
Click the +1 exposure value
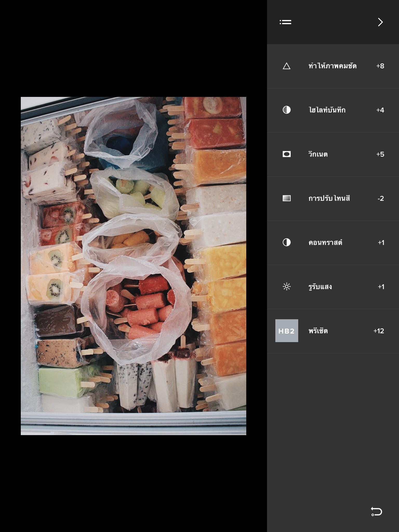(381, 287)
